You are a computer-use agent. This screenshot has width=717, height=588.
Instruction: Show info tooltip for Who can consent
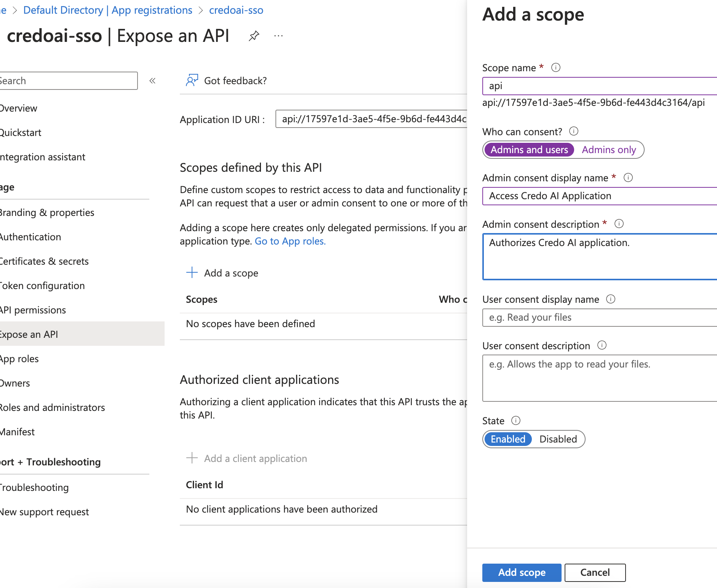(574, 131)
